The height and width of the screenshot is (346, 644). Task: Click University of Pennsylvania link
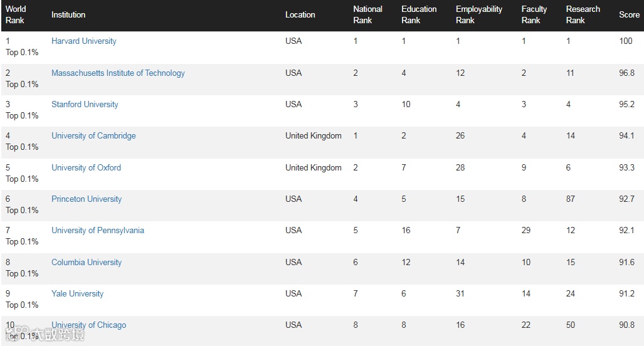[97, 231]
